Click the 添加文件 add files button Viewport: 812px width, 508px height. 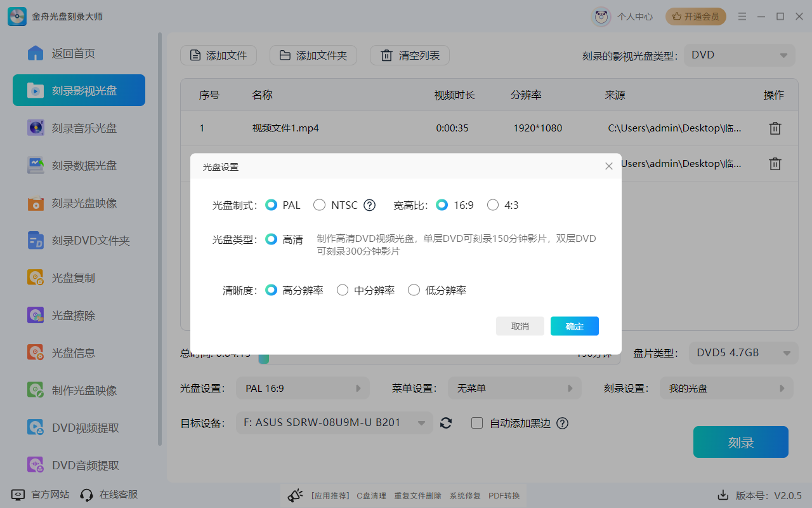pos(218,55)
